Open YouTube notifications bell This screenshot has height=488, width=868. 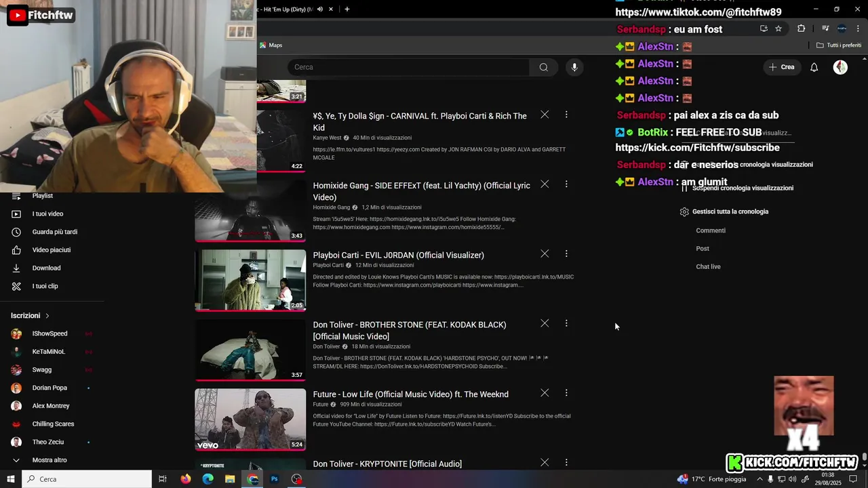(x=814, y=67)
